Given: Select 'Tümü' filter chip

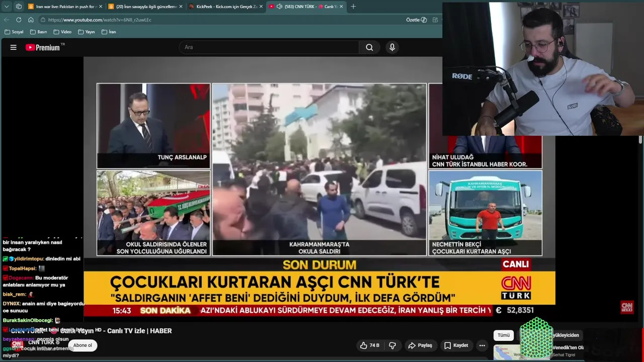Looking at the screenshot, I should click(504, 335).
